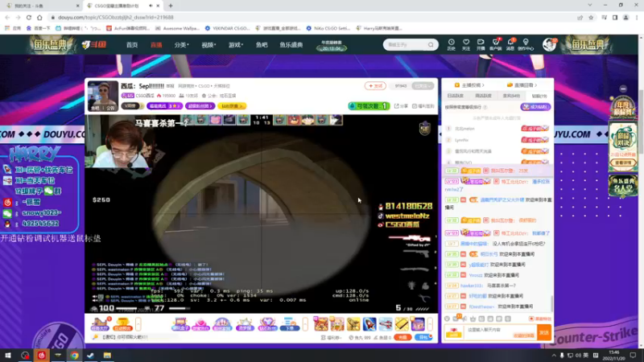The width and height of the screenshot is (644, 362).
Task: Click the purple 成为钻粉 button
Action: pos(535,107)
